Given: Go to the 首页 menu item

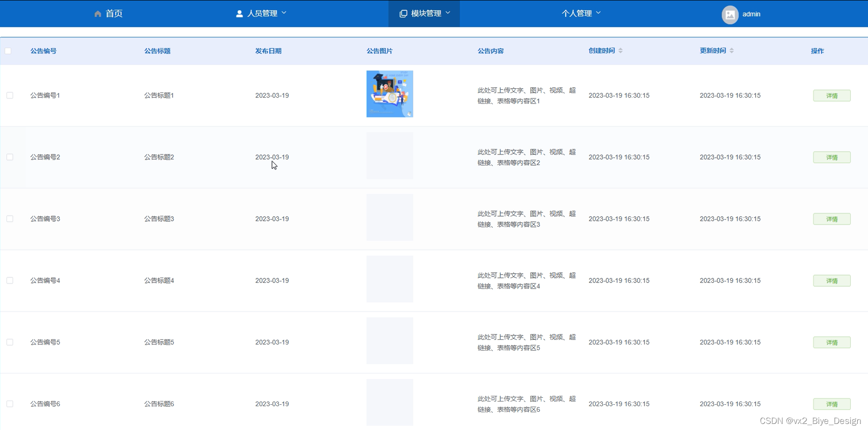Looking at the screenshot, I should pos(109,14).
